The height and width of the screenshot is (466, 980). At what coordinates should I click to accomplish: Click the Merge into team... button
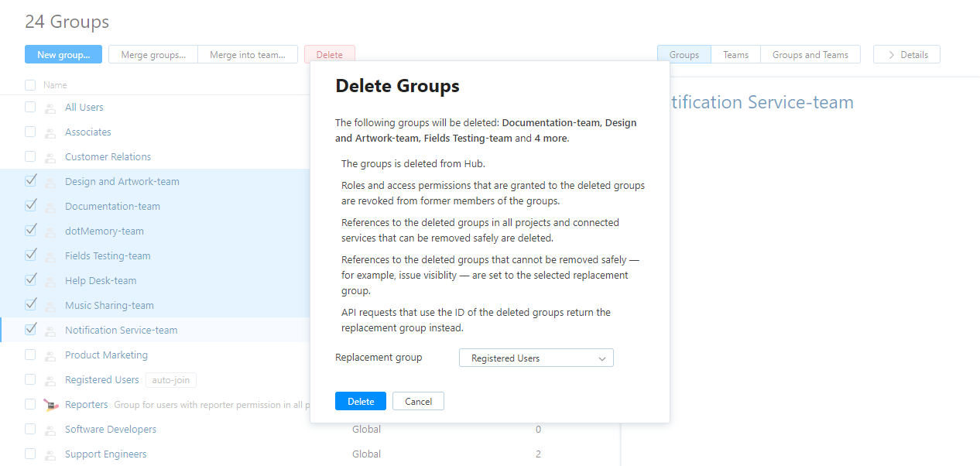point(248,55)
